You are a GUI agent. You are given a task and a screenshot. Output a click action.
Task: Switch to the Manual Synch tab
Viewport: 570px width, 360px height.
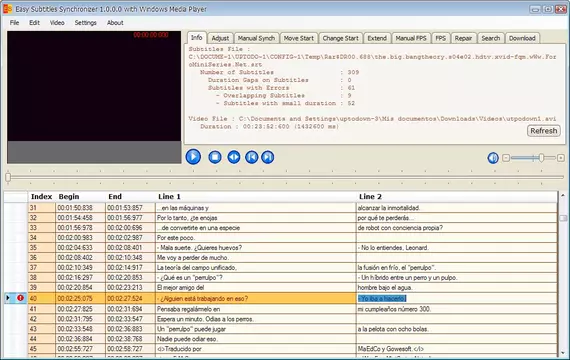point(256,38)
